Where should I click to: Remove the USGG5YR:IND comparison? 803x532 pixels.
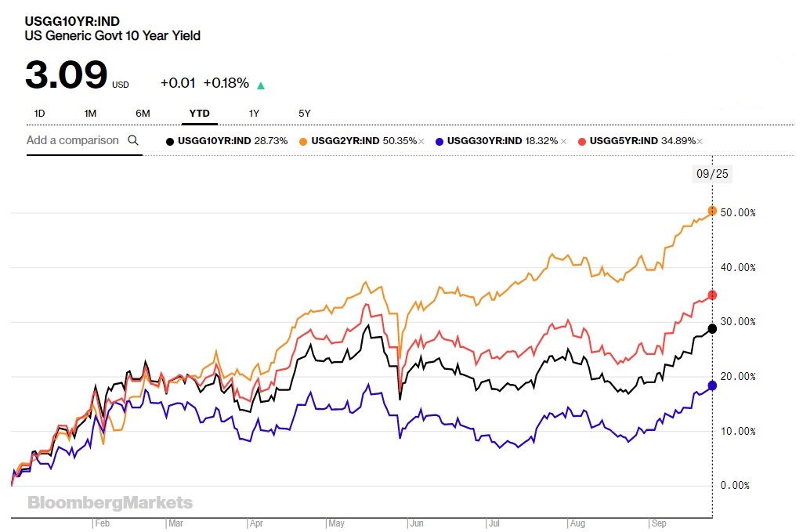700,141
